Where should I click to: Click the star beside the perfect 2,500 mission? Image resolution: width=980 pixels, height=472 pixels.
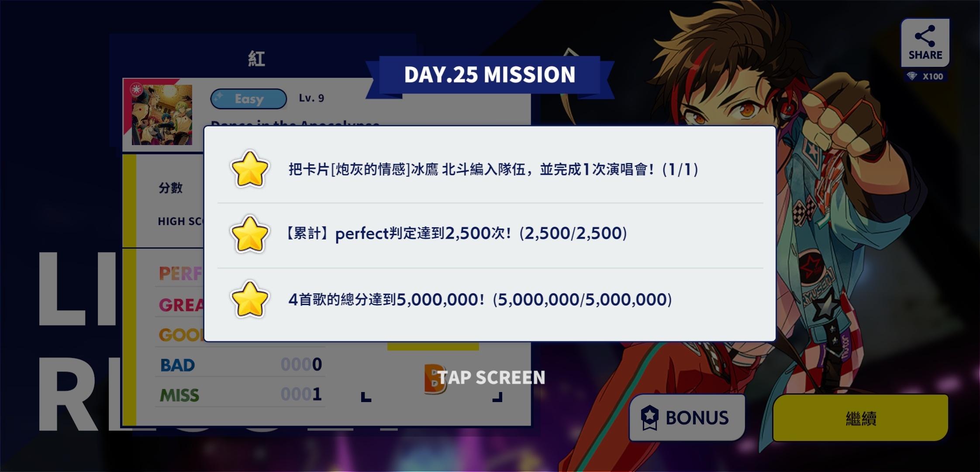250,234
